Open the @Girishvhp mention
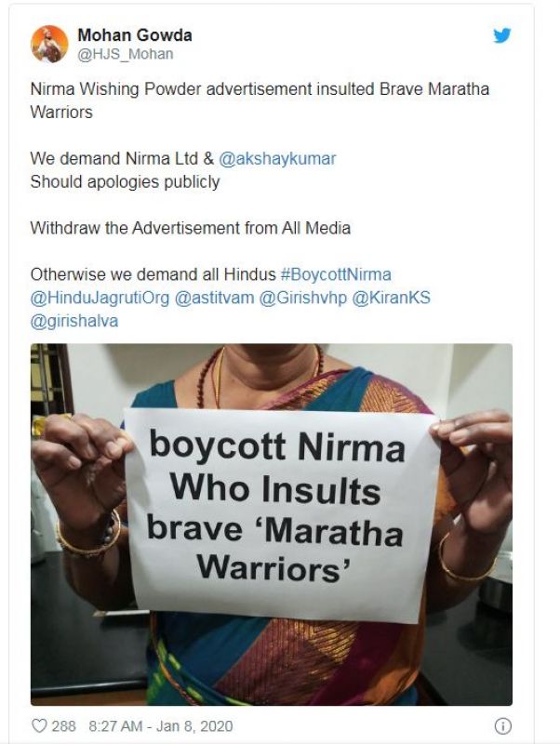Screen dimensions: 560x744 (x=303, y=298)
